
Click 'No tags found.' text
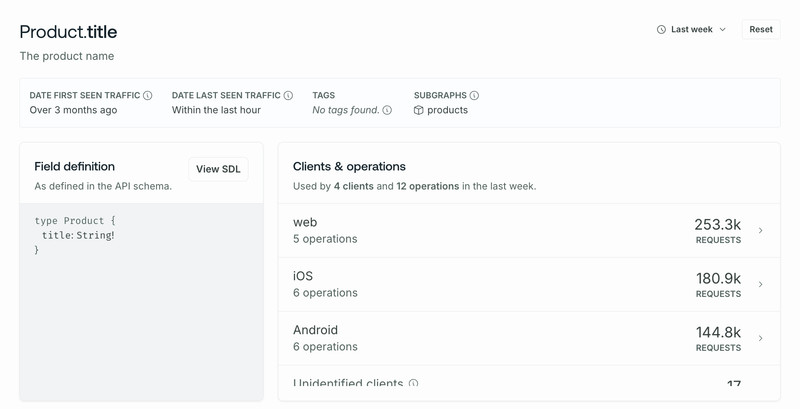coord(346,110)
